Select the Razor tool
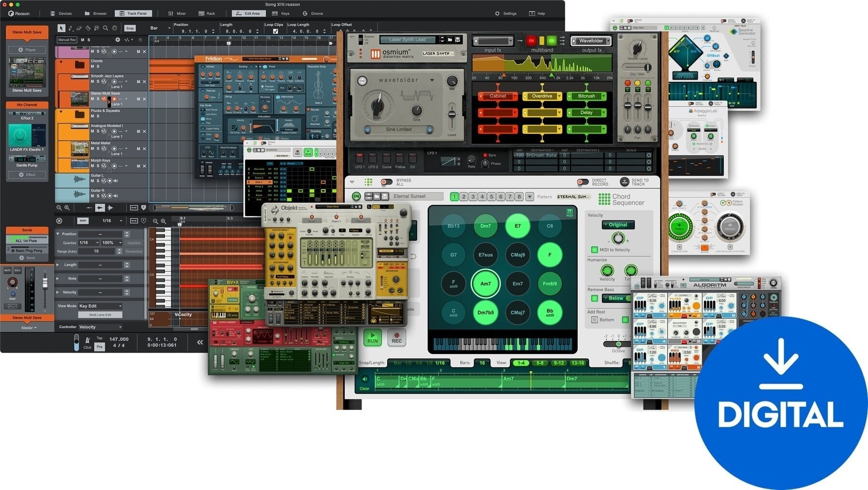The image size is (868, 490). [x=88, y=28]
